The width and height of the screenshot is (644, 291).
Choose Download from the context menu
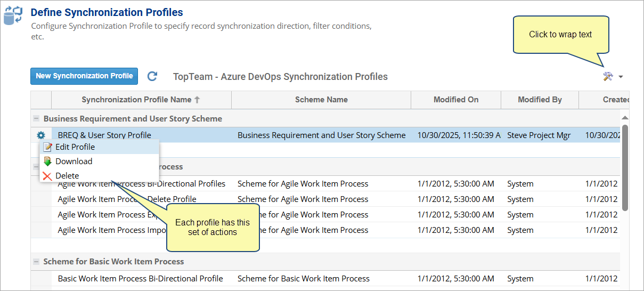74,161
